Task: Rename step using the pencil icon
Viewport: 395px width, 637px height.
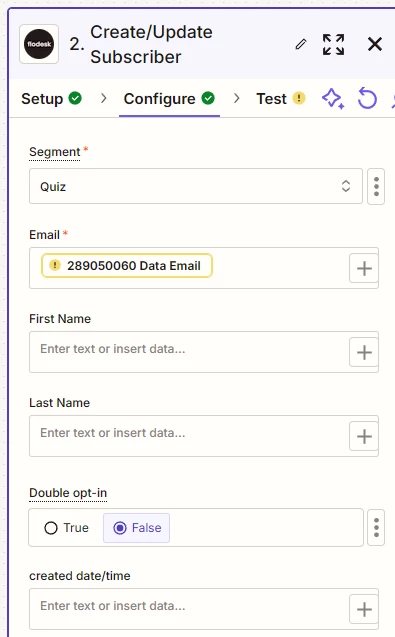Action: 301,44
